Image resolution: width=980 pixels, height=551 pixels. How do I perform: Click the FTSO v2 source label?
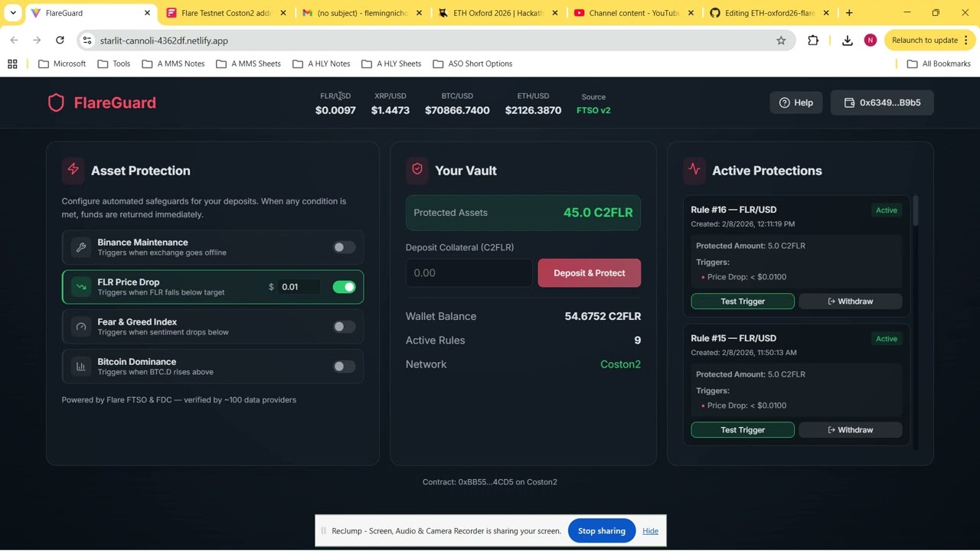click(x=593, y=110)
